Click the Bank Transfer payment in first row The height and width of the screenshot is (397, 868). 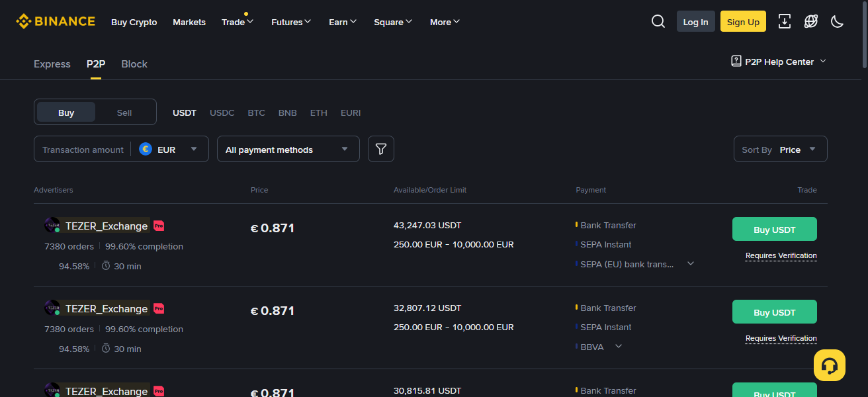tap(608, 225)
